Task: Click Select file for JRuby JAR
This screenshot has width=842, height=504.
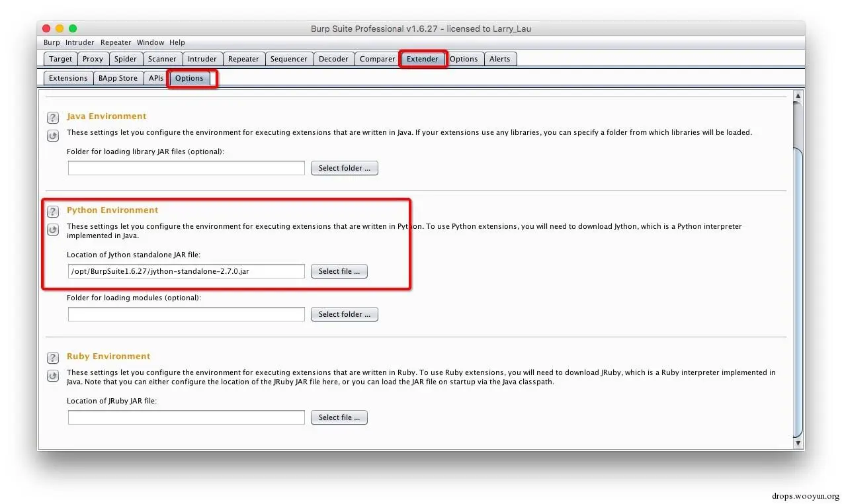Action: click(x=339, y=417)
